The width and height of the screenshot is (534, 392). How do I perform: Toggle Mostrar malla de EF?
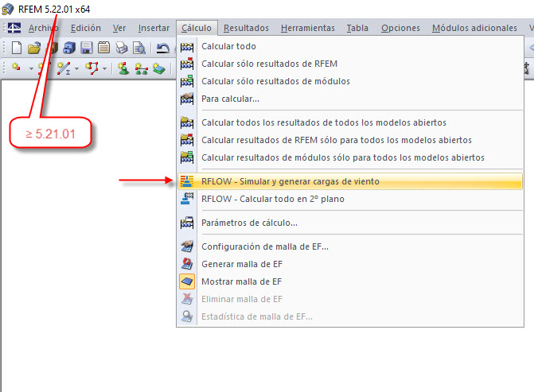click(x=350, y=281)
